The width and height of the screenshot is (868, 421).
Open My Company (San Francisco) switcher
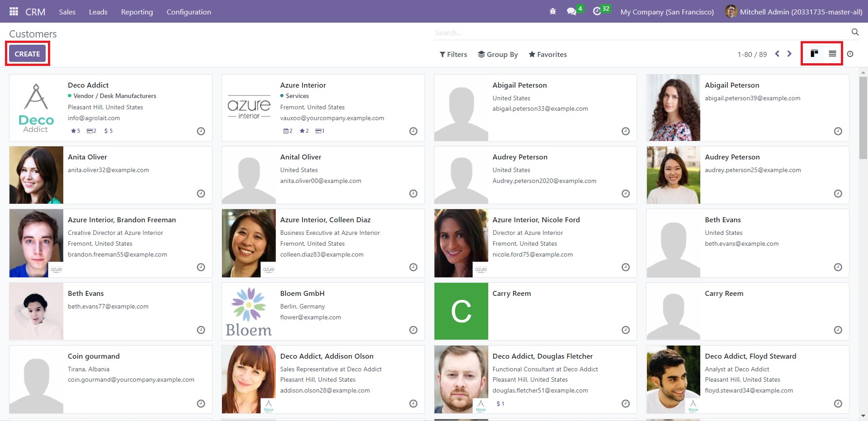coord(667,12)
